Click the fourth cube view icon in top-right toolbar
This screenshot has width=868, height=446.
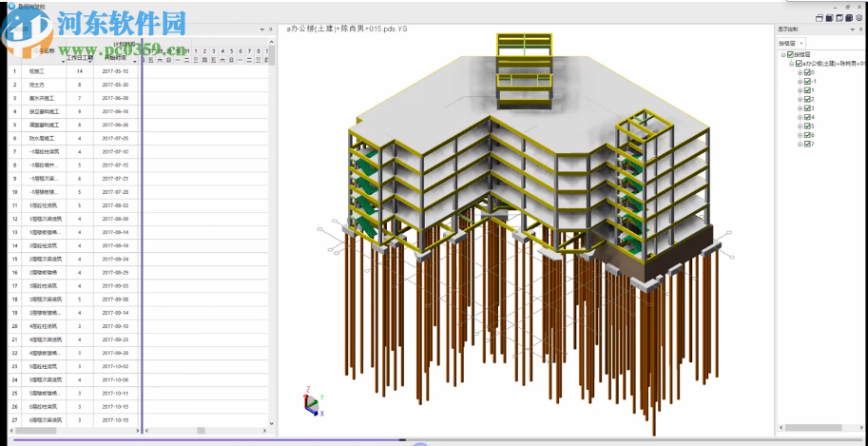851,17
